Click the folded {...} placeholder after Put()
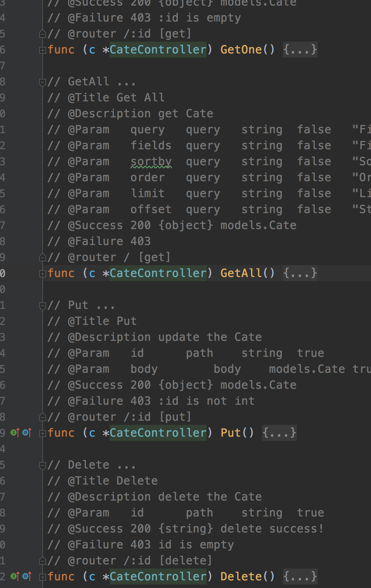 [279, 433]
